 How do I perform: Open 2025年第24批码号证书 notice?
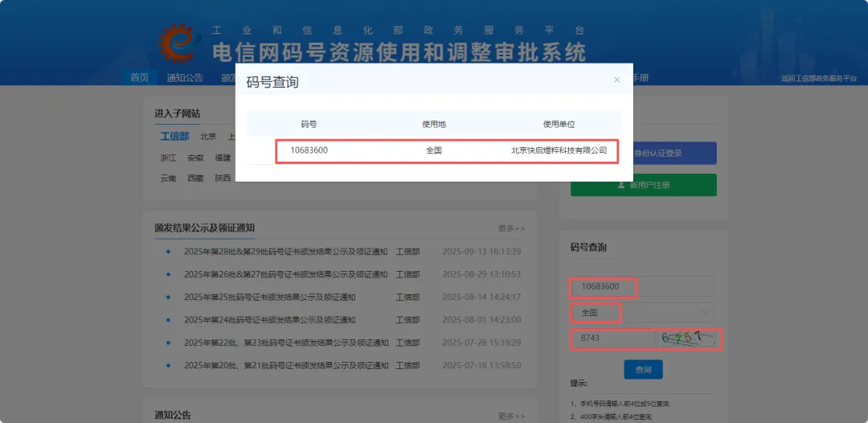tap(269, 320)
